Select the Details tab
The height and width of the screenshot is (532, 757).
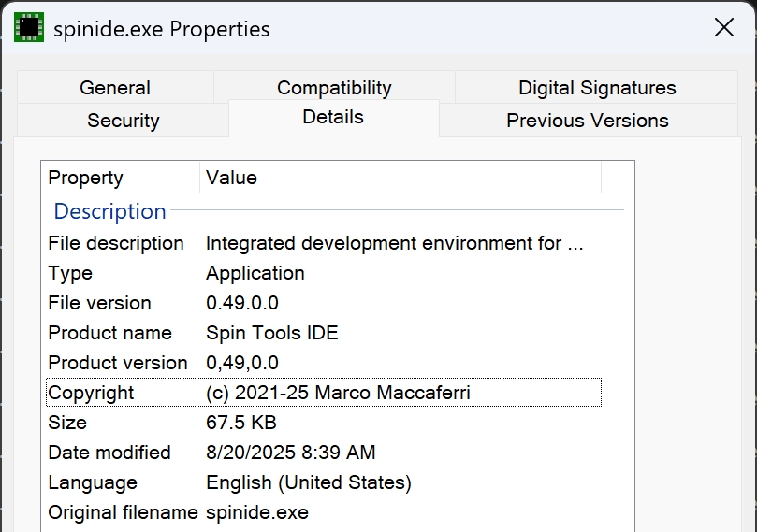(333, 117)
